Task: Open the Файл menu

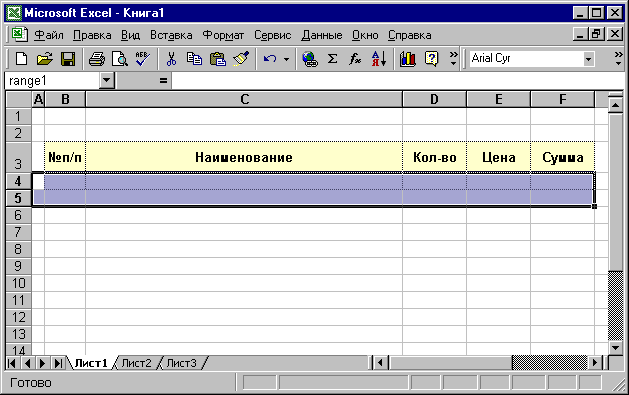Action: [49, 35]
